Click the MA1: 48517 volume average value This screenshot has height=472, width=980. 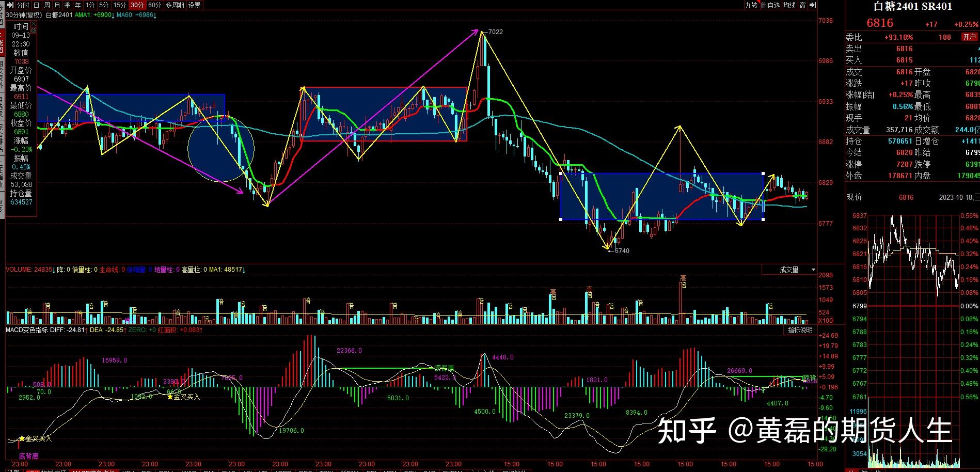point(227,270)
